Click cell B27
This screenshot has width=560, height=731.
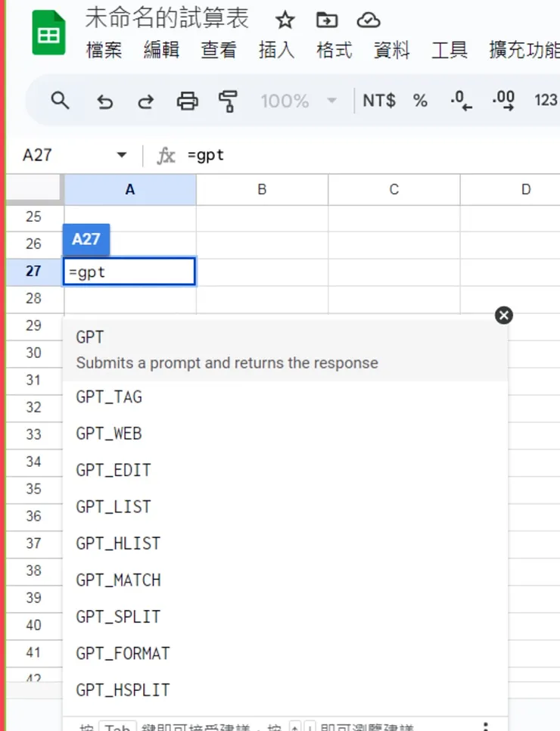pyautogui.click(x=262, y=272)
